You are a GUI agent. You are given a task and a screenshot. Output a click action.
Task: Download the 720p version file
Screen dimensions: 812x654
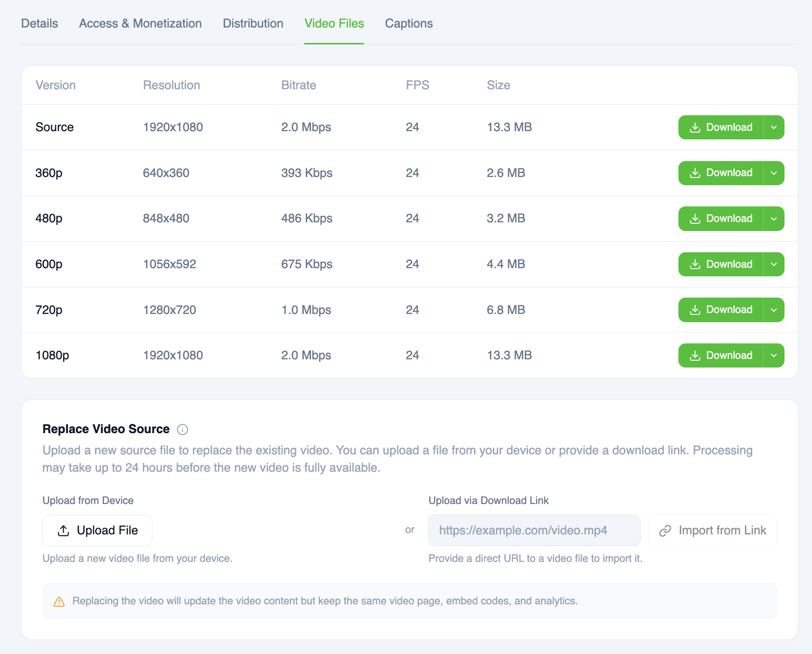[721, 310]
